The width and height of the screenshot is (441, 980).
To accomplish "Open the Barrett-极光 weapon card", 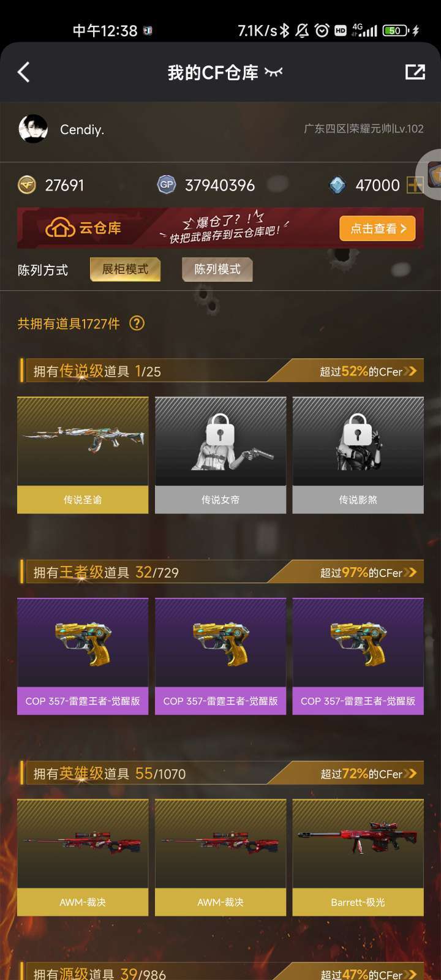I will click(358, 858).
